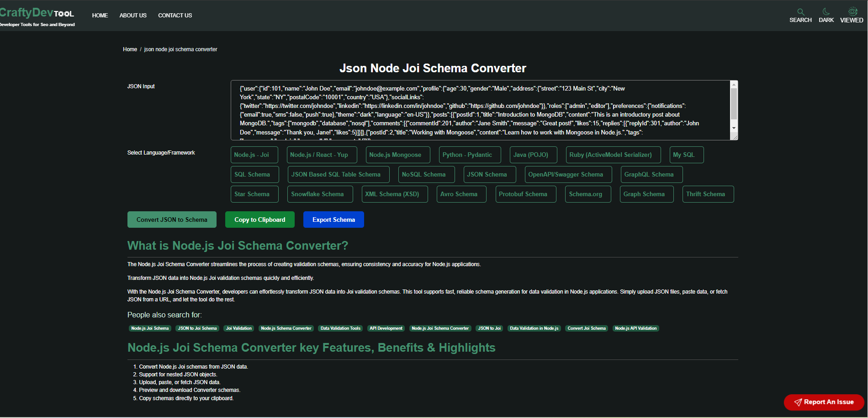Screen dimensions: 868x418
Task: Open the About Us menu item
Action: pyautogui.click(x=133, y=16)
